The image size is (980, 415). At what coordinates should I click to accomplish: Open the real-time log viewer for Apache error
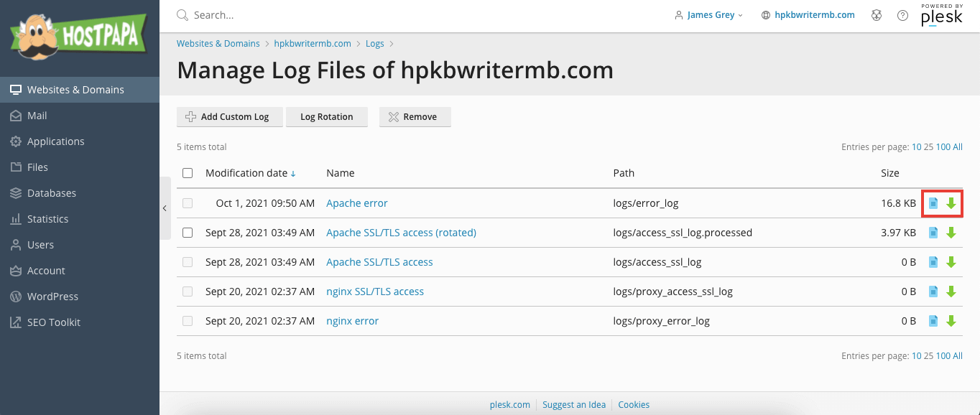pos(933,203)
